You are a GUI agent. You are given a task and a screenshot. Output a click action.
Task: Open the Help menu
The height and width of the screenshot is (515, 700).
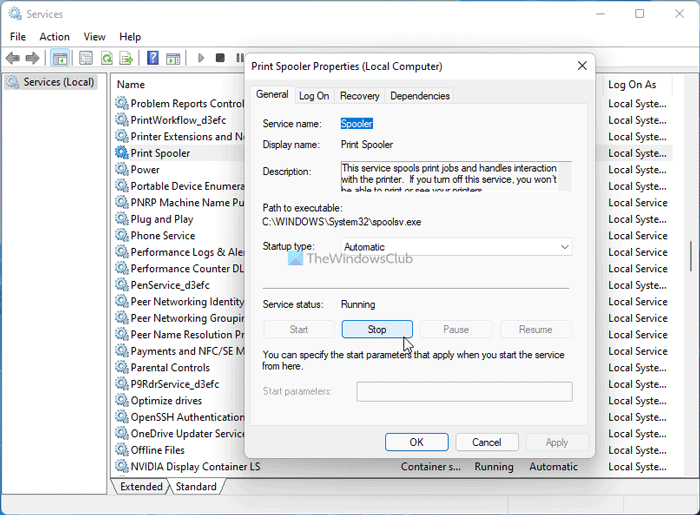(130, 37)
